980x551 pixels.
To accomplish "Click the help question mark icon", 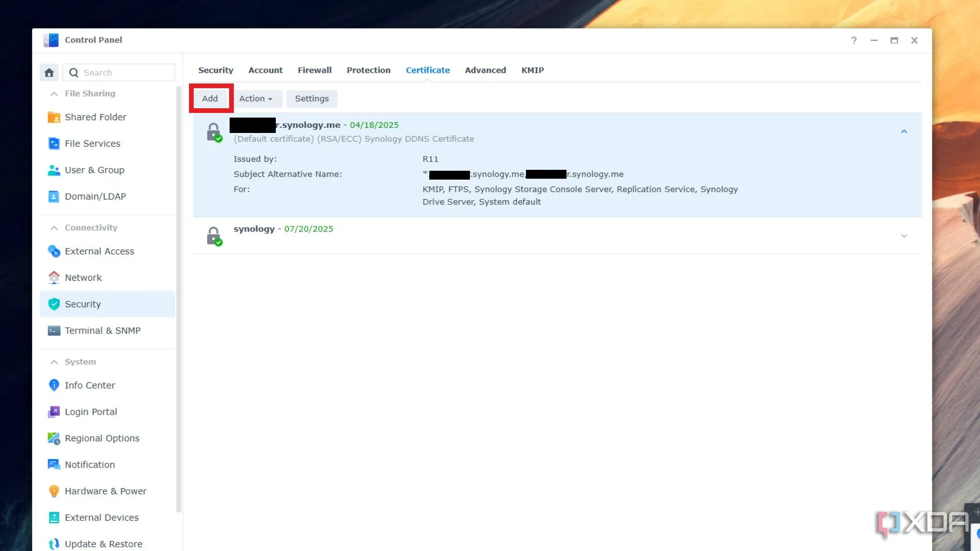I will [854, 41].
